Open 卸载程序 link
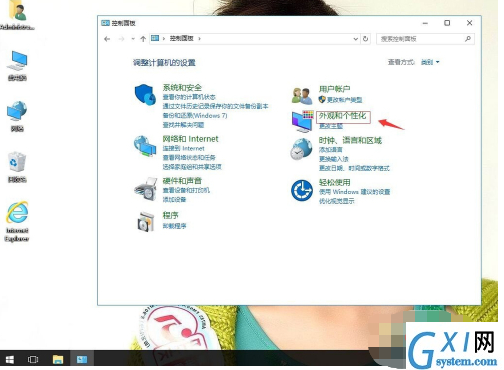This screenshot has width=504, height=370. click(174, 226)
